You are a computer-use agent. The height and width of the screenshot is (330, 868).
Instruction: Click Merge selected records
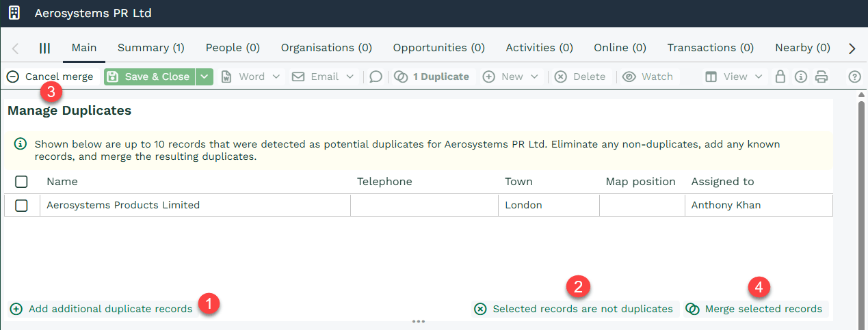(755, 309)
